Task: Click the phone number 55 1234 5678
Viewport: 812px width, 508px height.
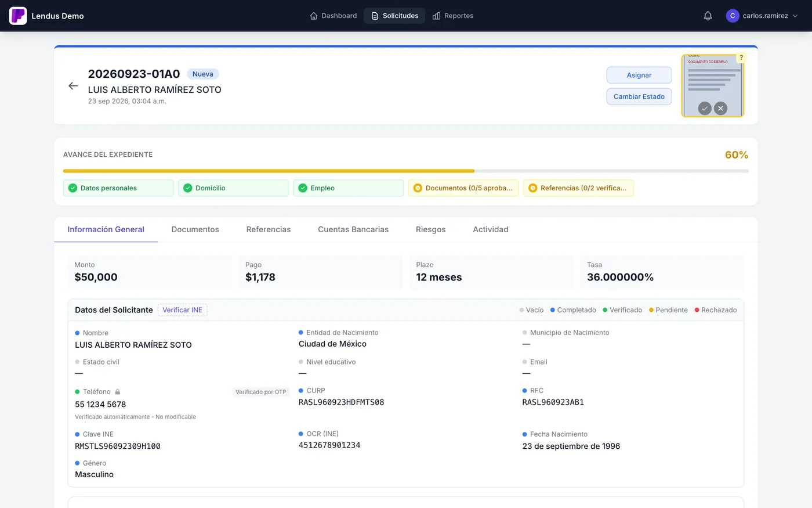Action: coord(100,405)
